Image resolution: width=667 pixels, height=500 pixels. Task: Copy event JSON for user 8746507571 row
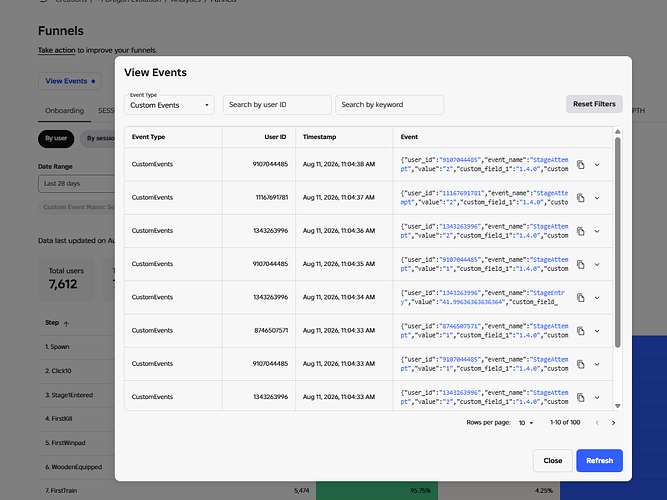(x=581, y=331)
